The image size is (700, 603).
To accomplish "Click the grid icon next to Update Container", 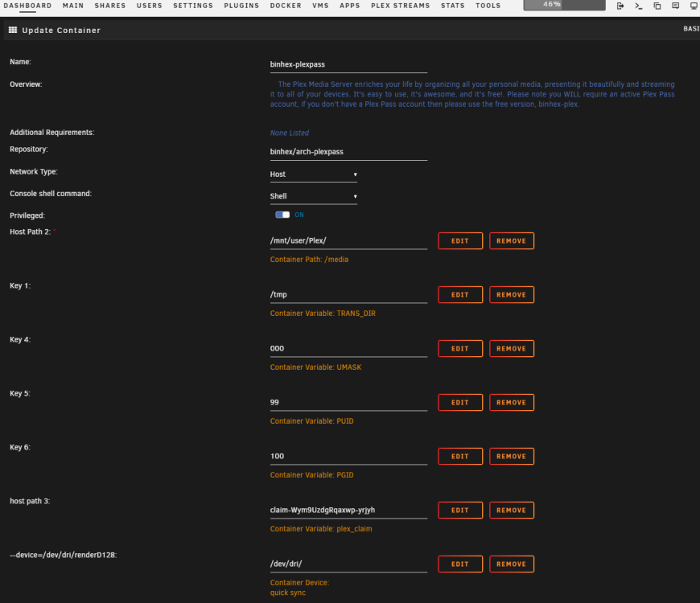I will (13, 30).
